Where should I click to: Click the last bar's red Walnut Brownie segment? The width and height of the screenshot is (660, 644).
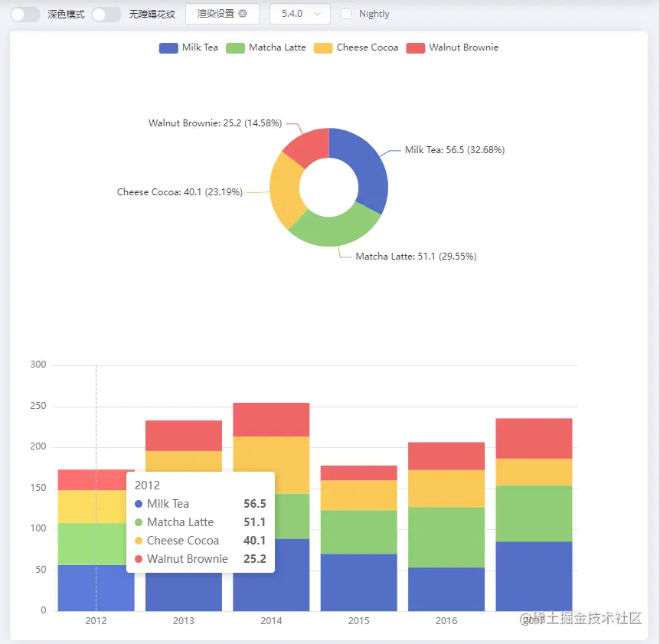534,439
